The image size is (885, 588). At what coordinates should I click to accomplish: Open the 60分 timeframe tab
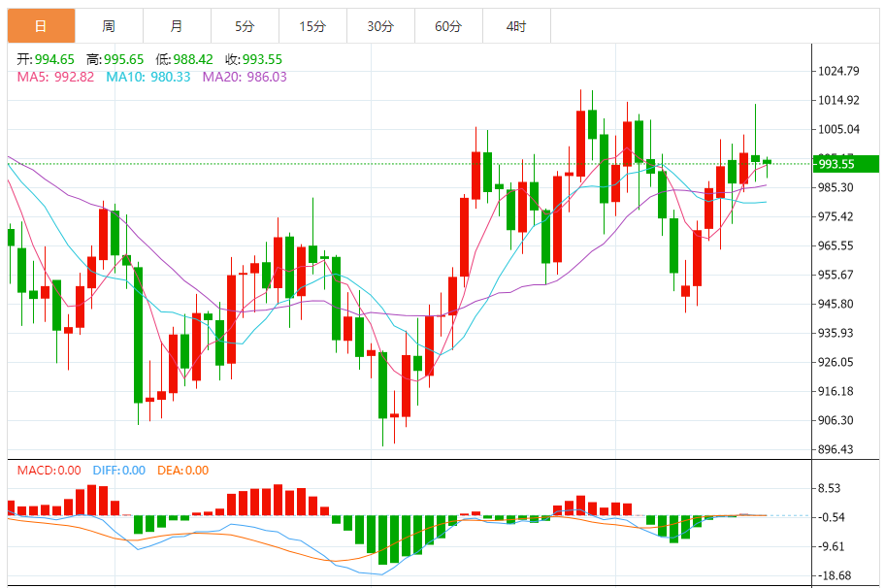tap(448, 26)
